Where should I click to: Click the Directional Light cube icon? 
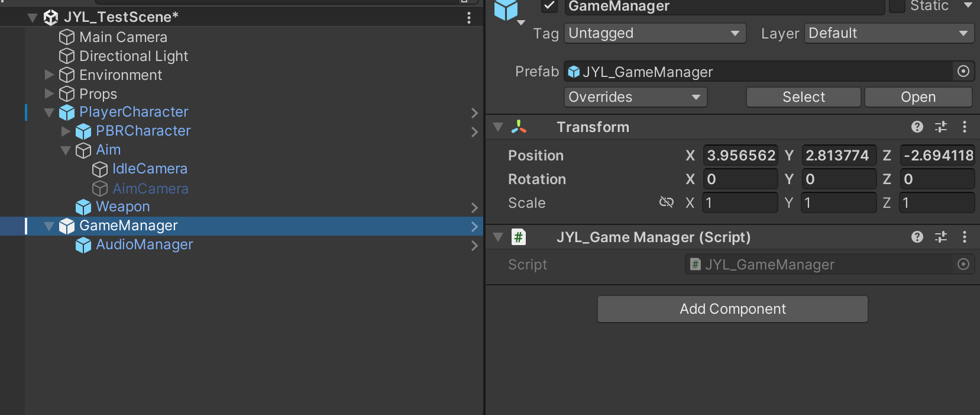point(67,56)
